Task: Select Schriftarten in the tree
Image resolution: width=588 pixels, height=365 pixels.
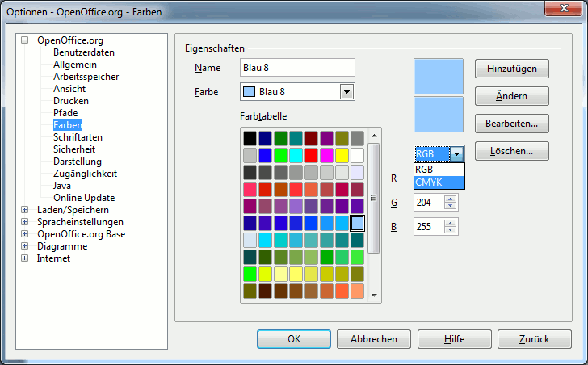Action: 78,137
